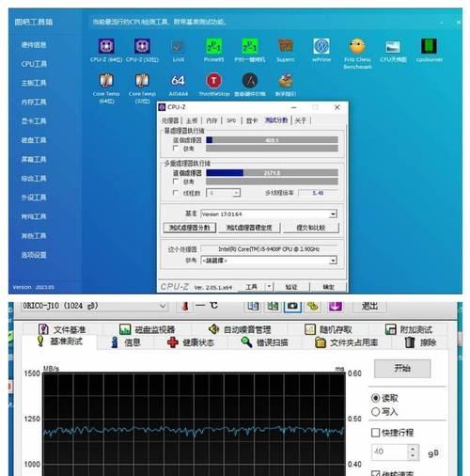Click the single-thread score progress bar
Viewport: 470px width, 476px height.
272,140
